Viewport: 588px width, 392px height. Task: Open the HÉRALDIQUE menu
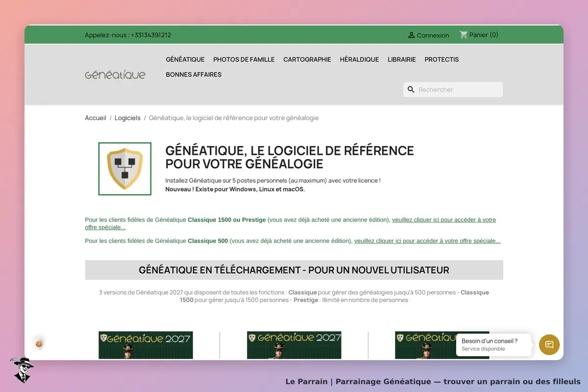tap(360, 59)
